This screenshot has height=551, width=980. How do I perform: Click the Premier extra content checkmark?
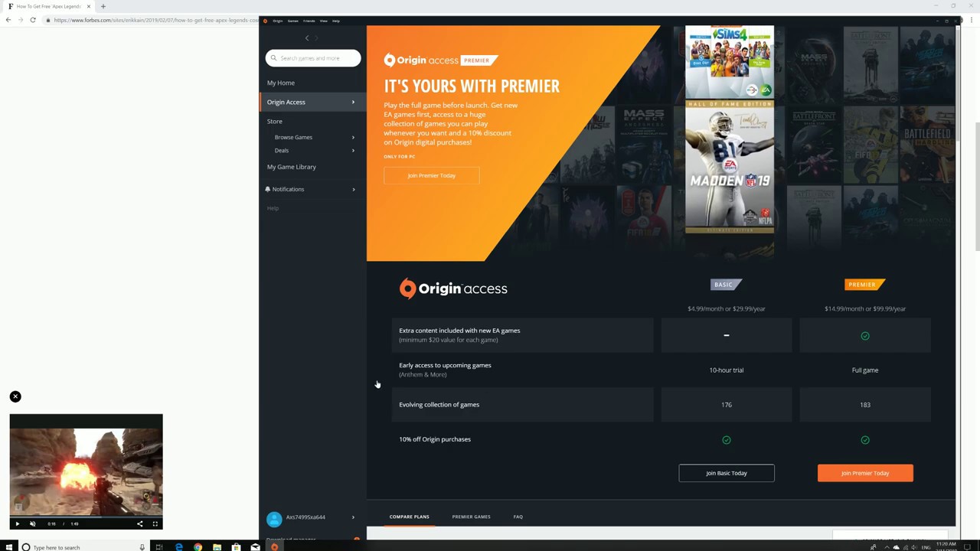865,336
